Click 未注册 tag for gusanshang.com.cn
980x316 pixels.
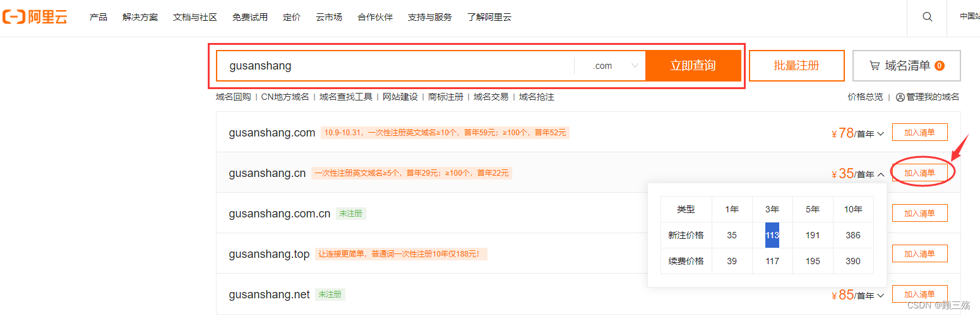tap(350, 214)
